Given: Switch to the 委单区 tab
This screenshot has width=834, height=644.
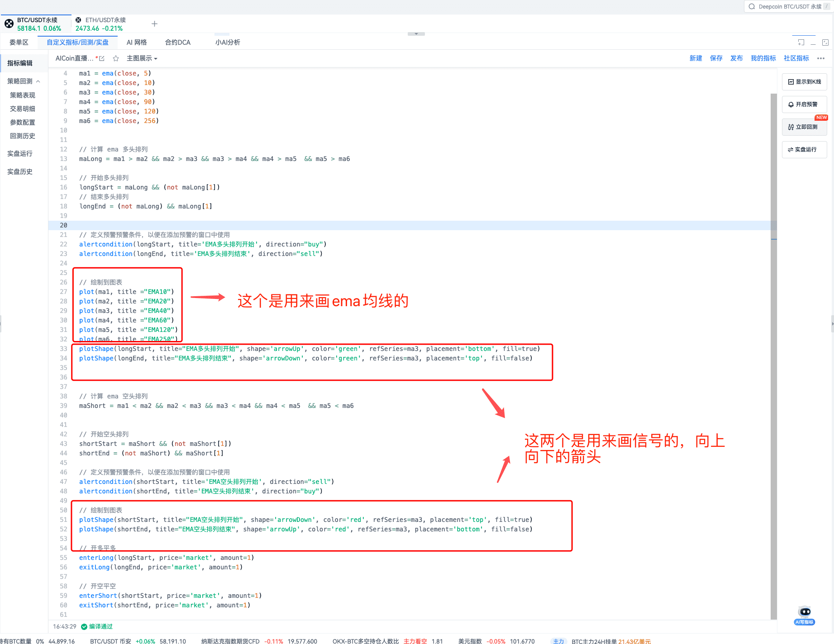Looking at the screenshot, I should click(19, 43).
